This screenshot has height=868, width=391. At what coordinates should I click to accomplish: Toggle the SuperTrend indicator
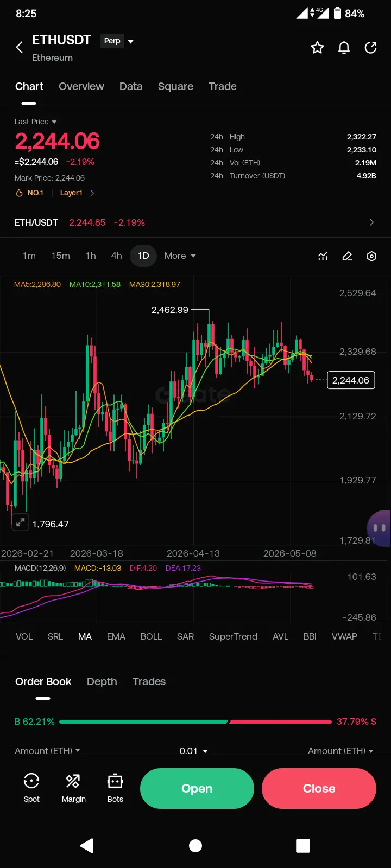(233, 636)
